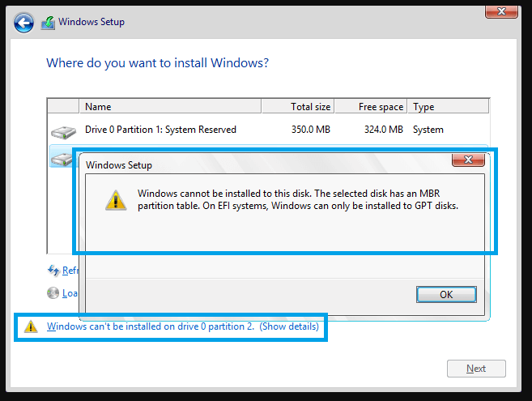Click the 324.0 MB free space value

click(384, 130)
